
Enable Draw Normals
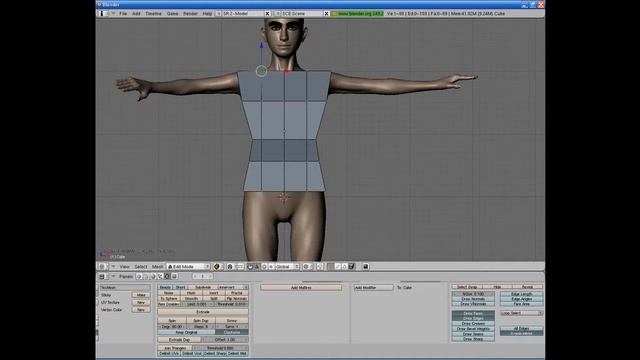point(473,299)
